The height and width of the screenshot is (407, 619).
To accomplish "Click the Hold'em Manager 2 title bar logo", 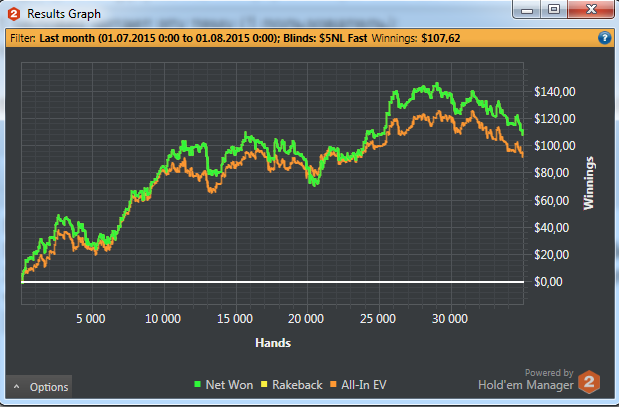I will click(x=14, y=14).
